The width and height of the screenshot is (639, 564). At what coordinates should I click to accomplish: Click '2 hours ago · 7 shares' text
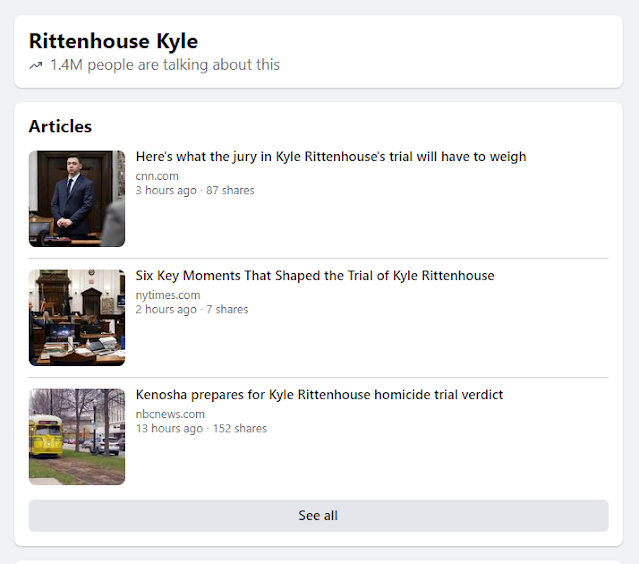coord(192,309)
